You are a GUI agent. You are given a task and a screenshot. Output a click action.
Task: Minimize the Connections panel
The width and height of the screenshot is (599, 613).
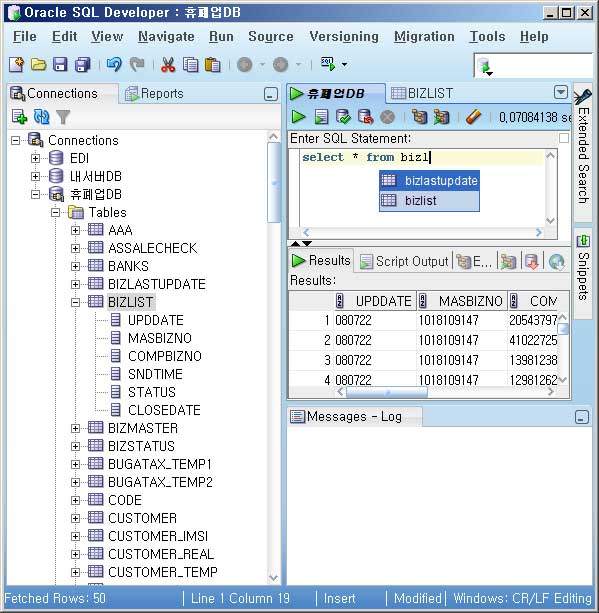271,94
